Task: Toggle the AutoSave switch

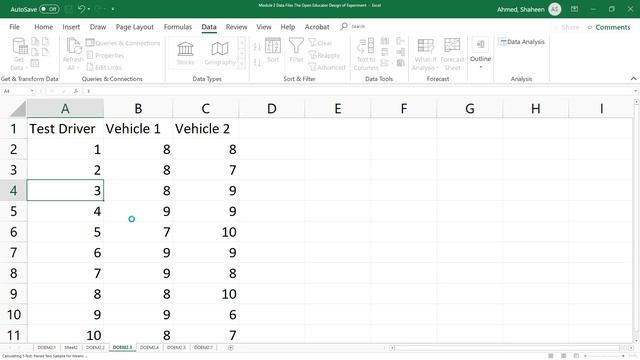Action: tap(49, 9)
